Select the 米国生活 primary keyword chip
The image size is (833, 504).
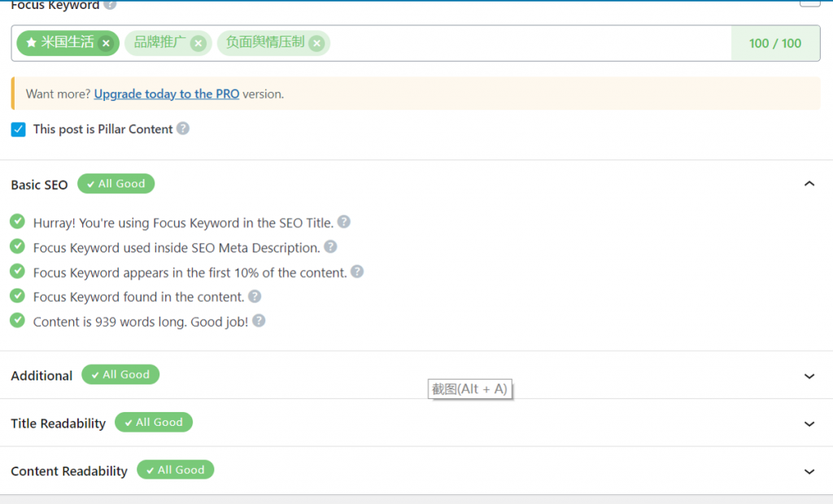68,43
